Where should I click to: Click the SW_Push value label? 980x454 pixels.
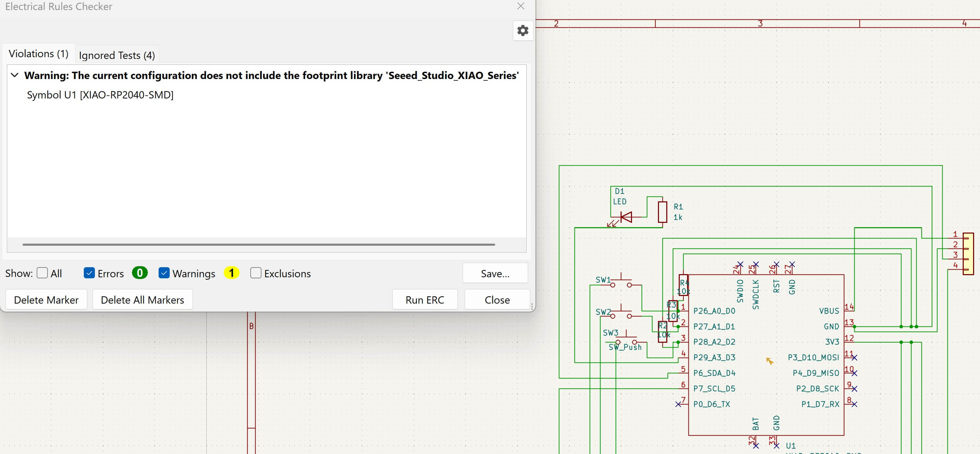click(625, 347)
